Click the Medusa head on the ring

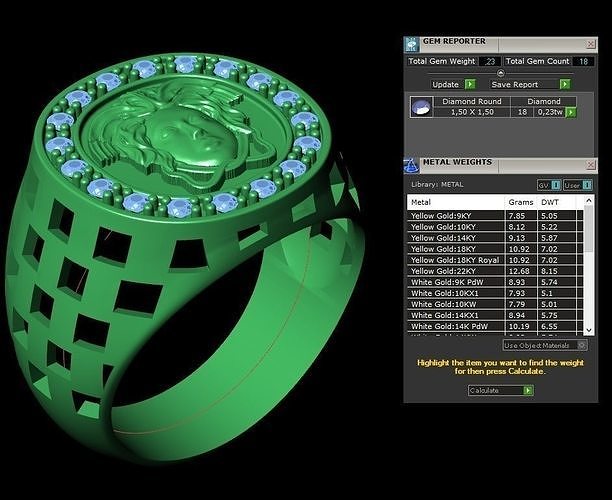[183, 135]
